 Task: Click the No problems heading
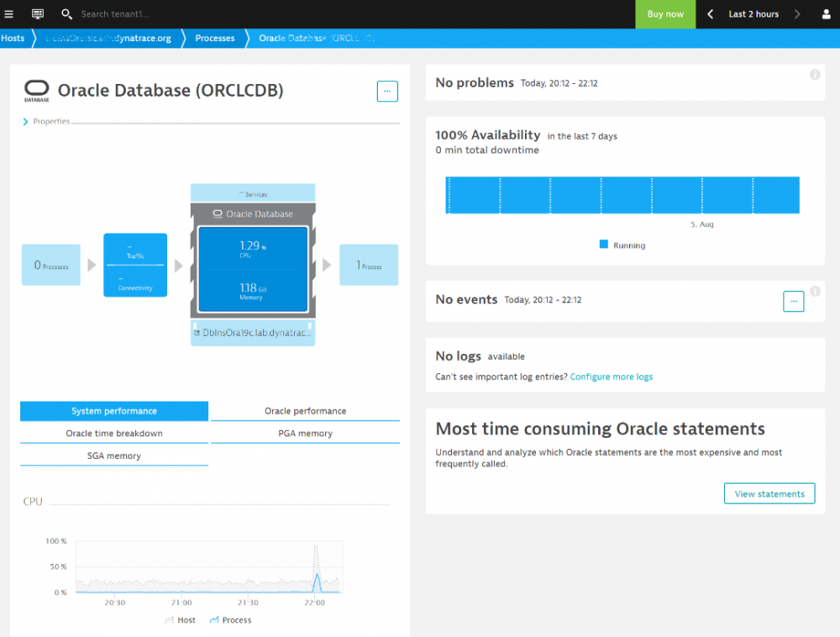pos(474,83)
